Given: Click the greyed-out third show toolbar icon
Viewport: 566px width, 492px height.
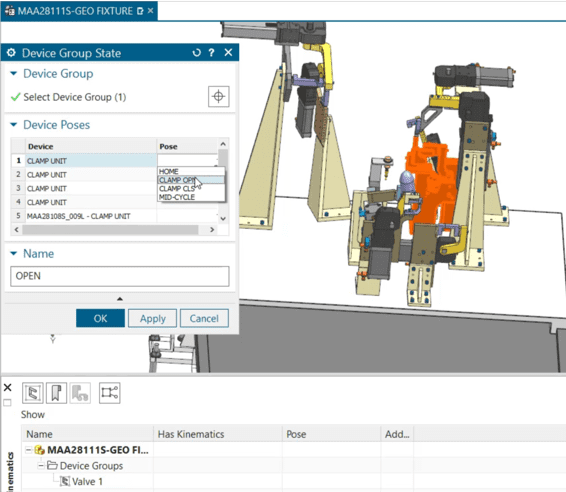Looking at the screenshot, I should pos(80,393).
